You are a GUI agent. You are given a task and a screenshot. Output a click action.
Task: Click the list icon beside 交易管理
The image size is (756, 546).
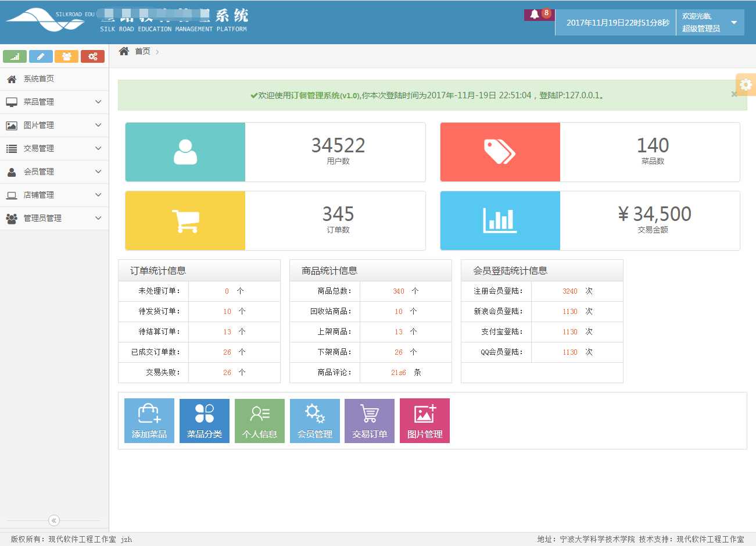[x=12, y=149]
